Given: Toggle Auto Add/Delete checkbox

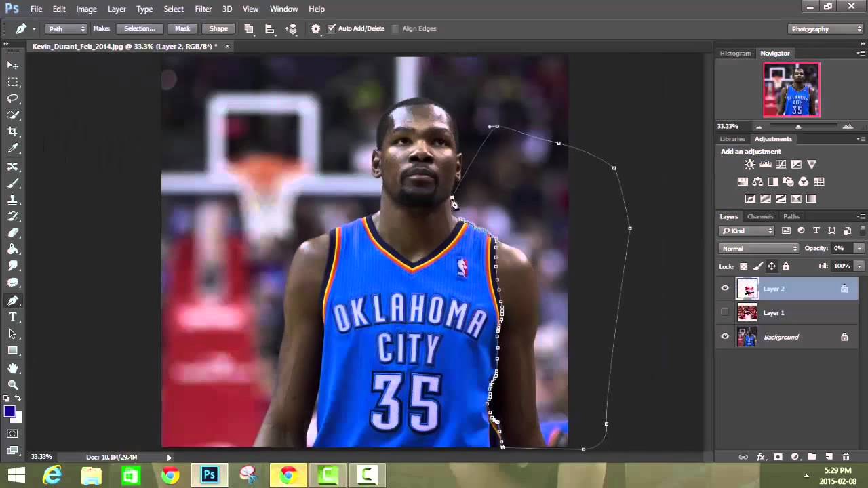Looking at the screenshot, I should pyautogui.click(x=332, y=28).
